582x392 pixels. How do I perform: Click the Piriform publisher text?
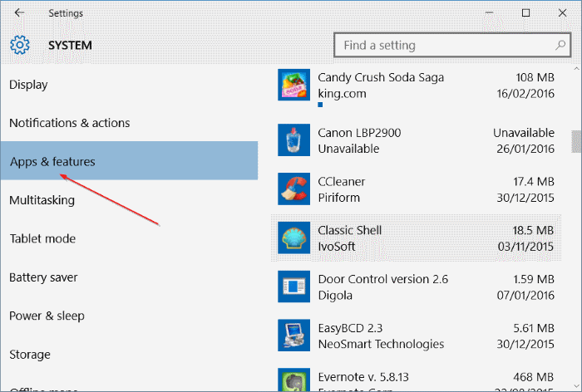339,198
